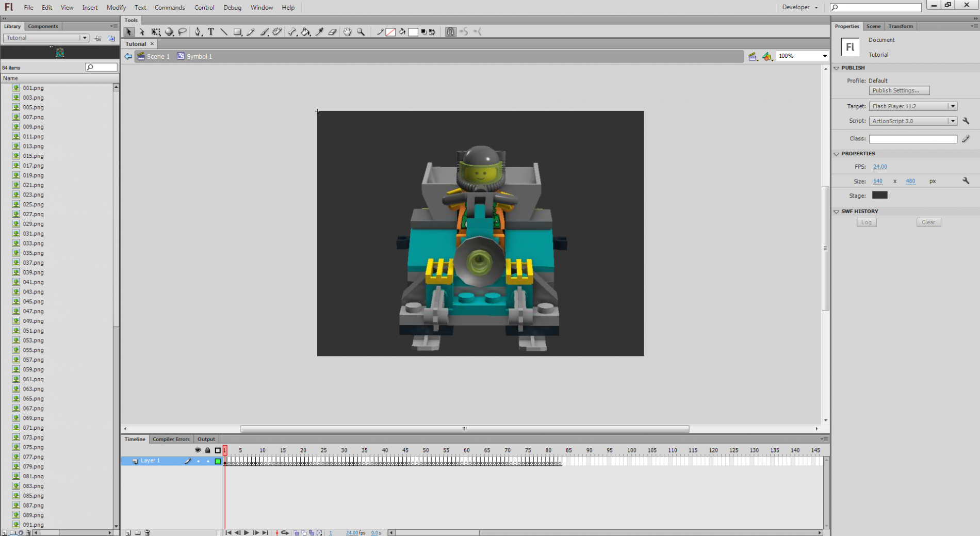Toggle Edit Multiple Frames button
This screenshot has width=980, height=536.
pyautogui.click(x=312, y=532)
